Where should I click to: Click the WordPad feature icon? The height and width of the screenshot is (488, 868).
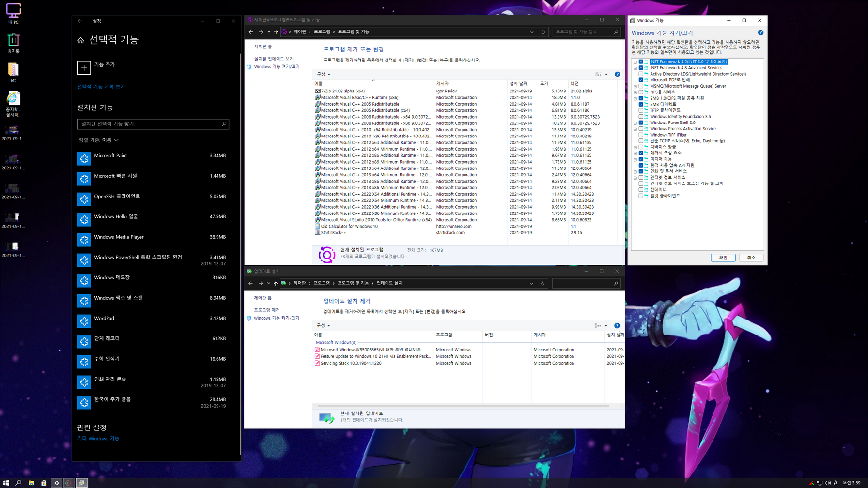click(84, 321)
